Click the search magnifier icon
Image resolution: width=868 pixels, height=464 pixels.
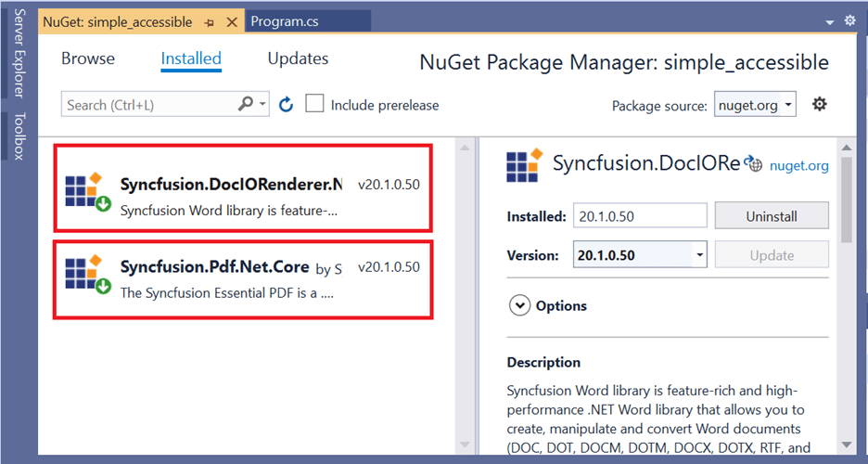click(x=246, y=105)
